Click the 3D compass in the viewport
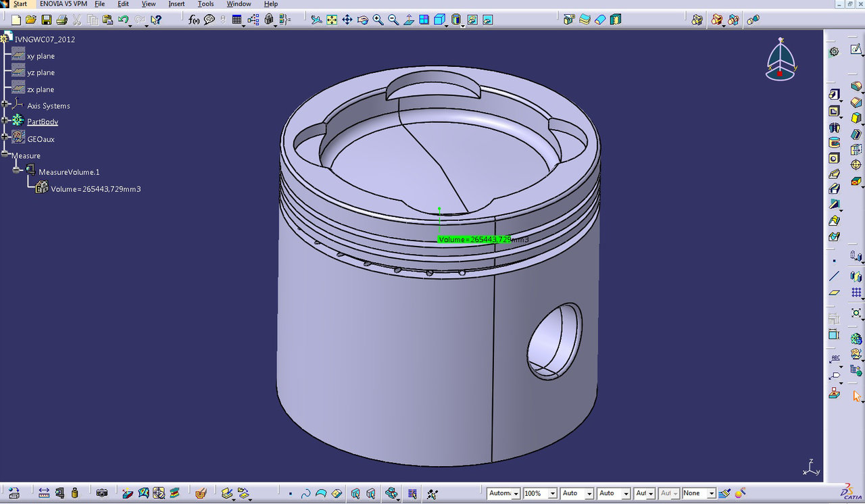The width and height of the screenshot is (865, 504). (782, 58)
